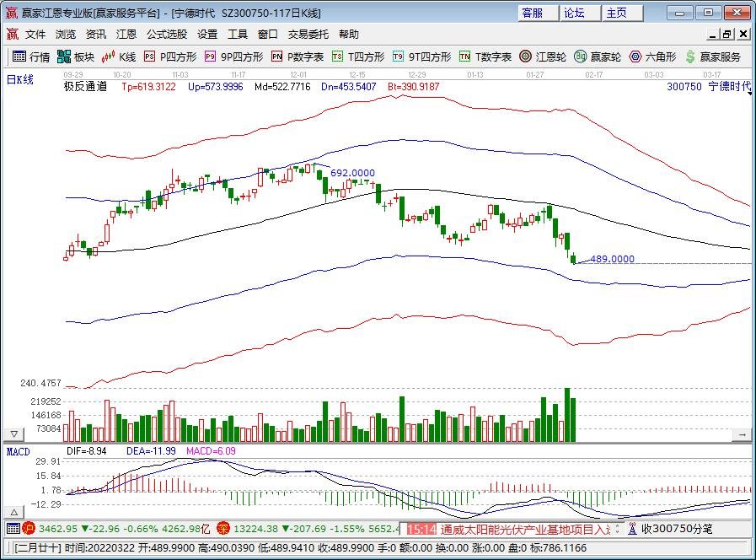Open the 江恩 menu
The width and height of the screenshot is (756, 560).
(x=126, y=35)
